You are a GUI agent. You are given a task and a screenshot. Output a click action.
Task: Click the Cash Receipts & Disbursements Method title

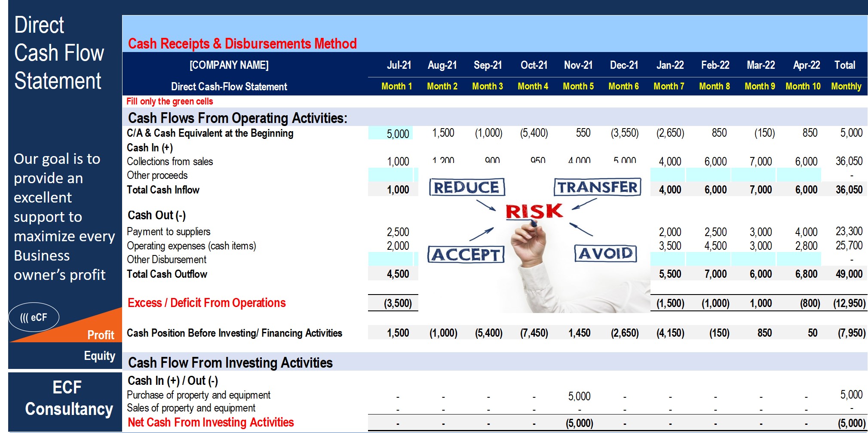click(x=242, y=43)
